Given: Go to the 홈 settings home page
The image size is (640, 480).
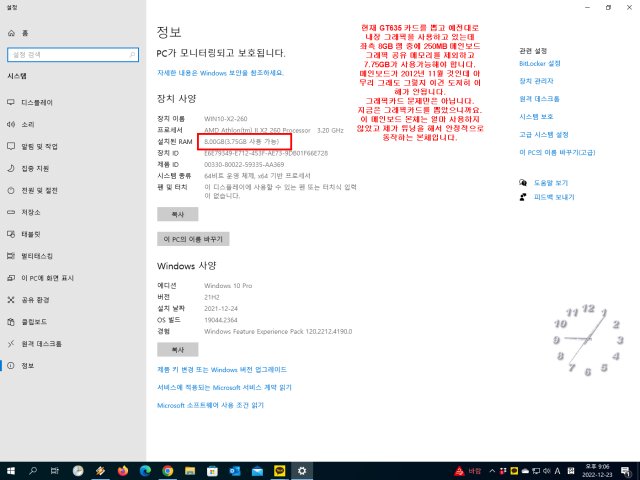Looking at the screenshot, I should [x=18, y=33].
